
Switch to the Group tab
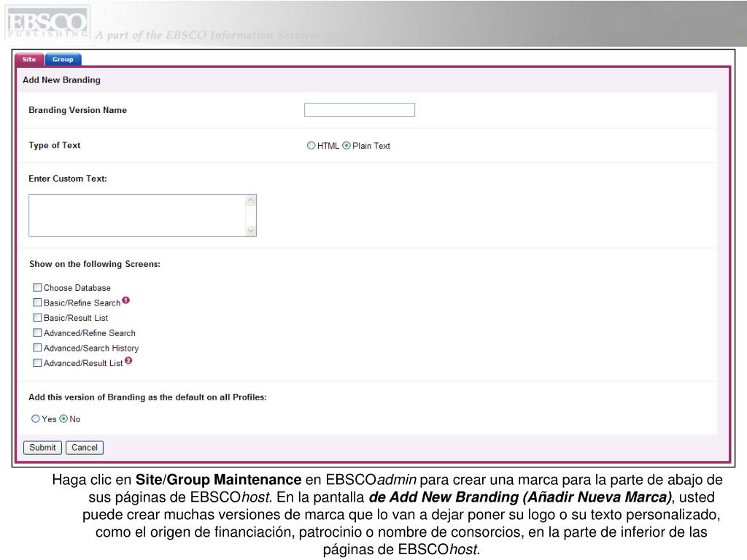(x=63, y=60)
